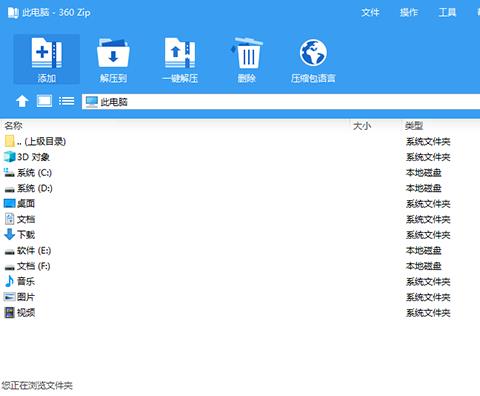Select the 文档 (F:) label
Screen dimensions: 480x396
point(34,266)
